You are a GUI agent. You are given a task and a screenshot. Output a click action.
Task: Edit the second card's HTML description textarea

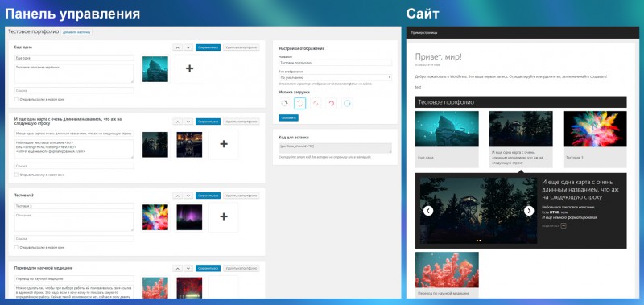point(74,149)
